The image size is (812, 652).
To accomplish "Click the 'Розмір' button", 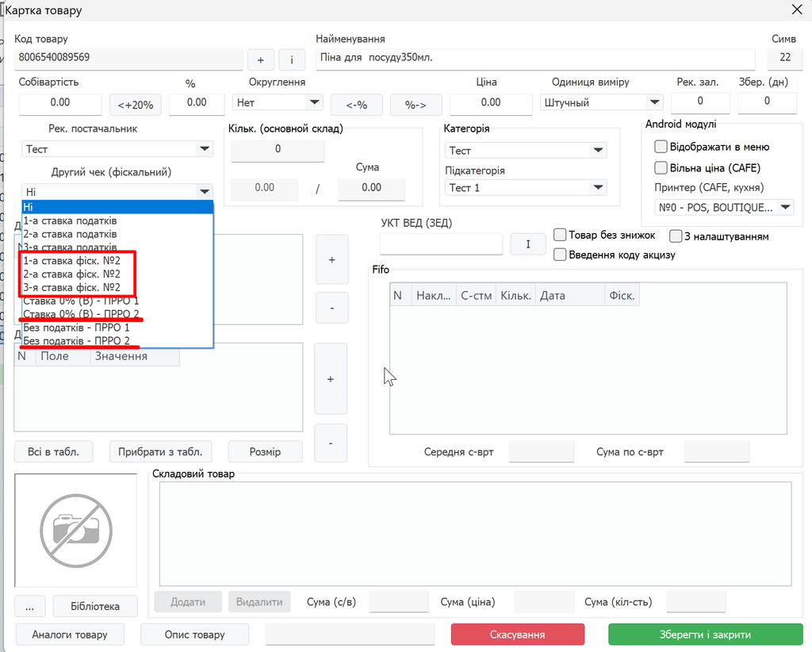I will [x=265, y=451].
